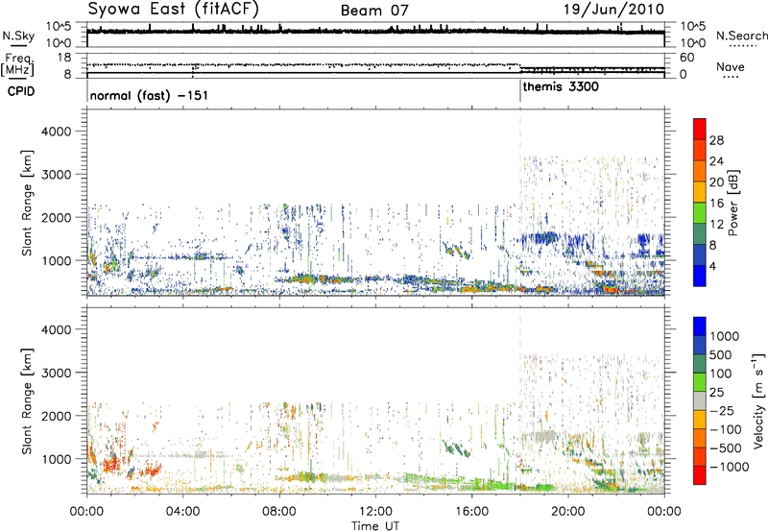Select the '3000' tick on Velocity panel axis
Image resolution: width=768 pixels, height=532 pixels.
tap(56, 373)
